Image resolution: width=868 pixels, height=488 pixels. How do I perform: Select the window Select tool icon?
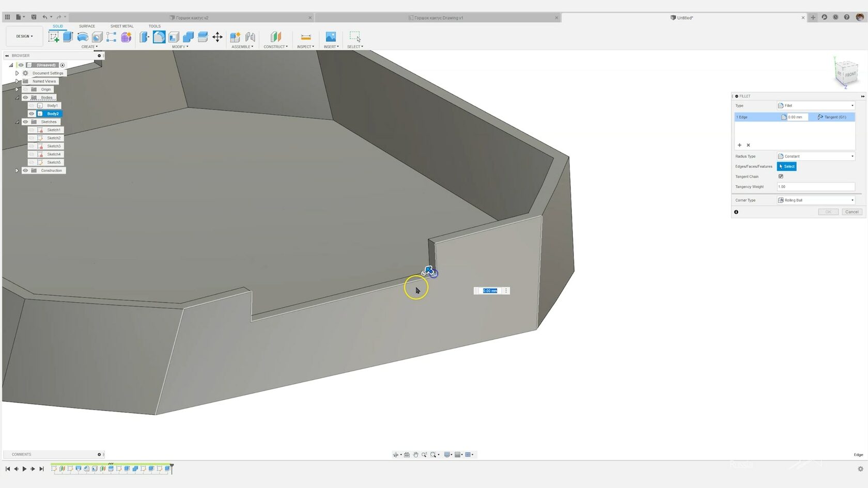tap(355, 37)
